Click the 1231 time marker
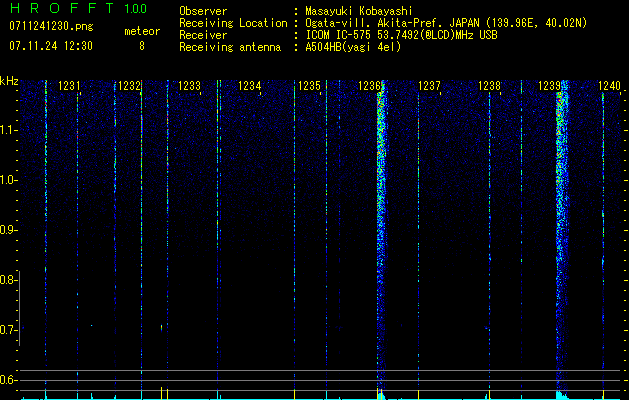The height and width of the screenshot is (400, 629). coord(69,86)
